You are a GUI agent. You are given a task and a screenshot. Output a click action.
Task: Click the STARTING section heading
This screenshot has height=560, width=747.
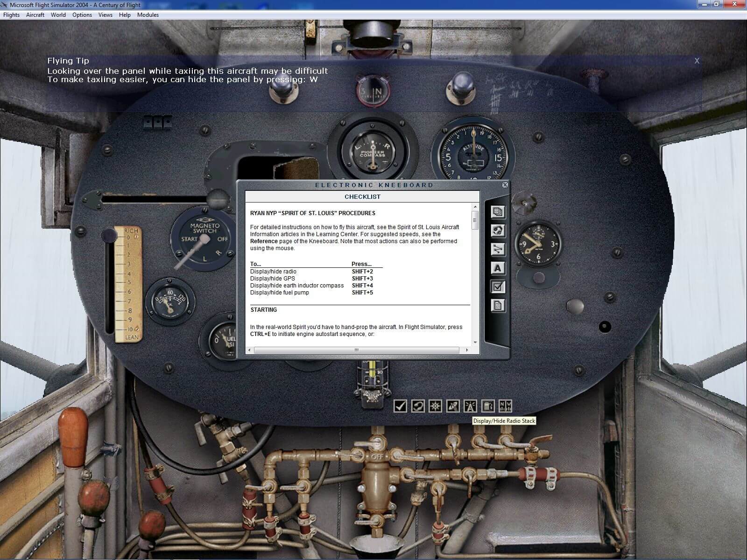264,310
